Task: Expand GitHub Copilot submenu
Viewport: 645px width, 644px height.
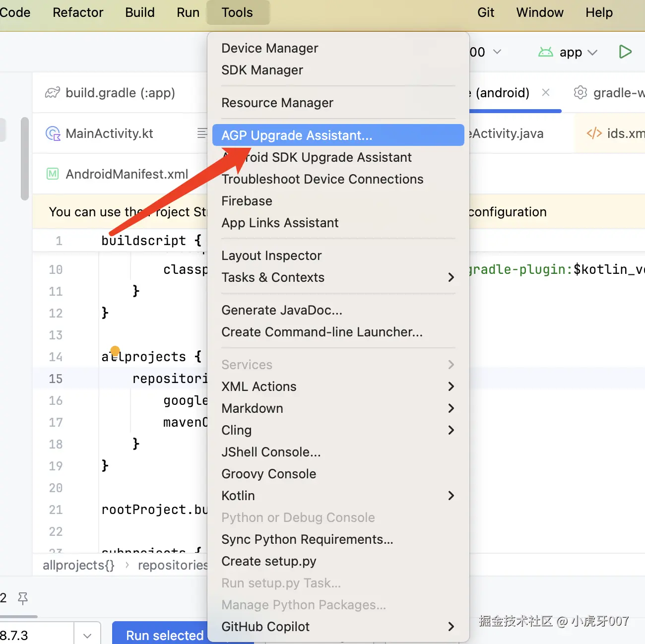Action: pyautogui.click(x=338, y=627)
